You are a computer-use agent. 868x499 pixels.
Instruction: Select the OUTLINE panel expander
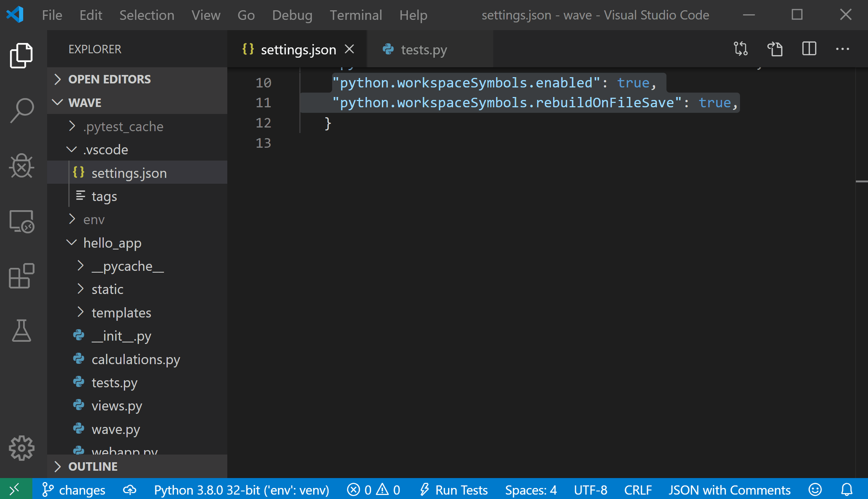point(58,466)
